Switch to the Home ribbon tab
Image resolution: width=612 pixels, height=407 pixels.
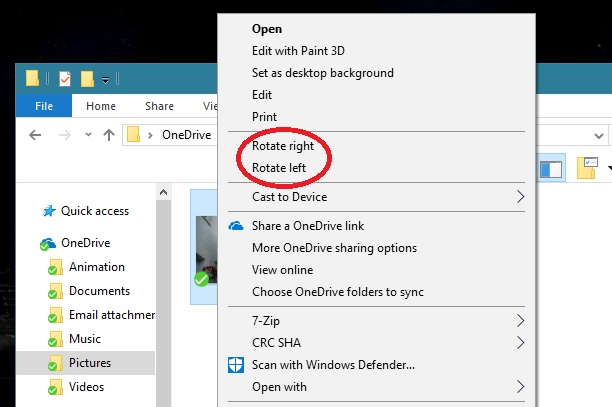click(101, 106)
